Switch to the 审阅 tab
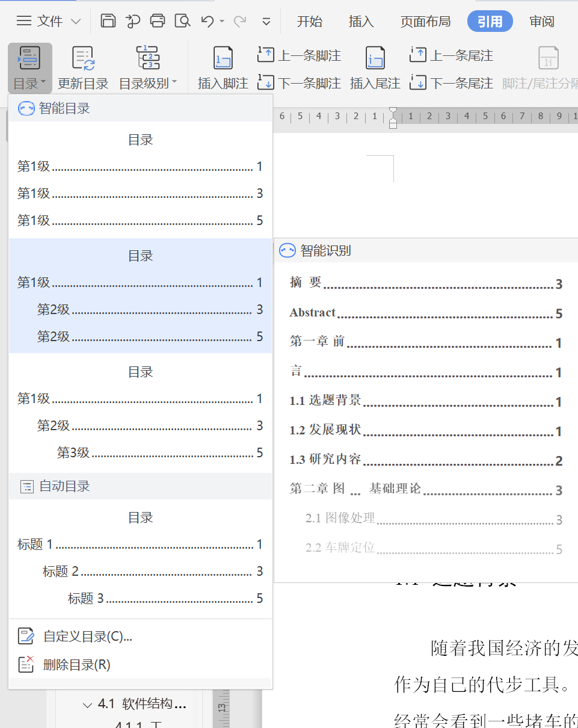This screenshot has width=578, height=728. click(x=542, y=22)
